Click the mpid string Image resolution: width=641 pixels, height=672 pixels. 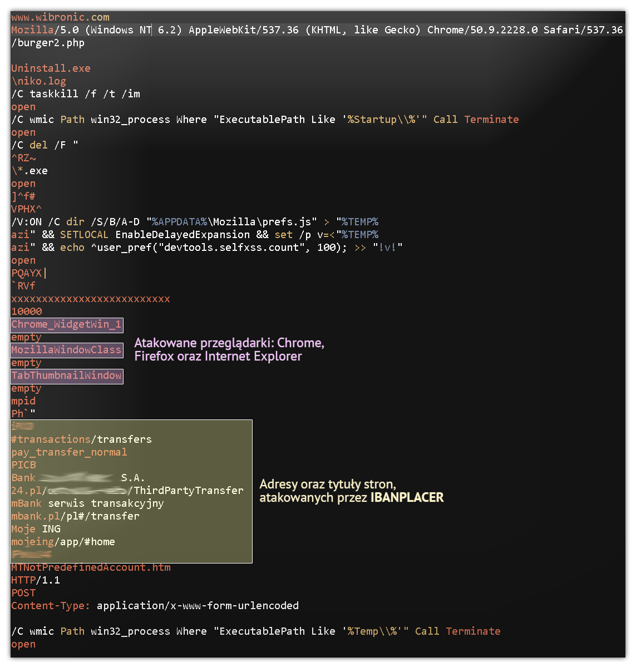coord(23,401)
